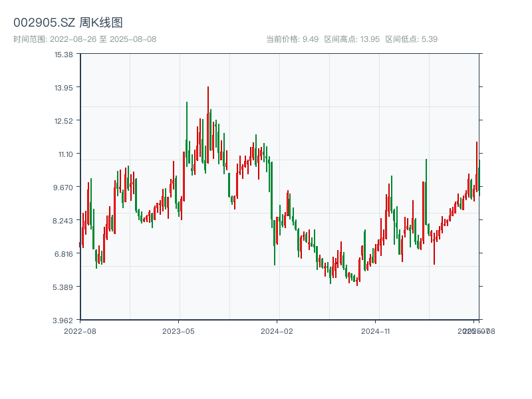This screenshot has height=399, width=532.
Task: Click y-axis label 9.670
Action: (x=63, y=188)
